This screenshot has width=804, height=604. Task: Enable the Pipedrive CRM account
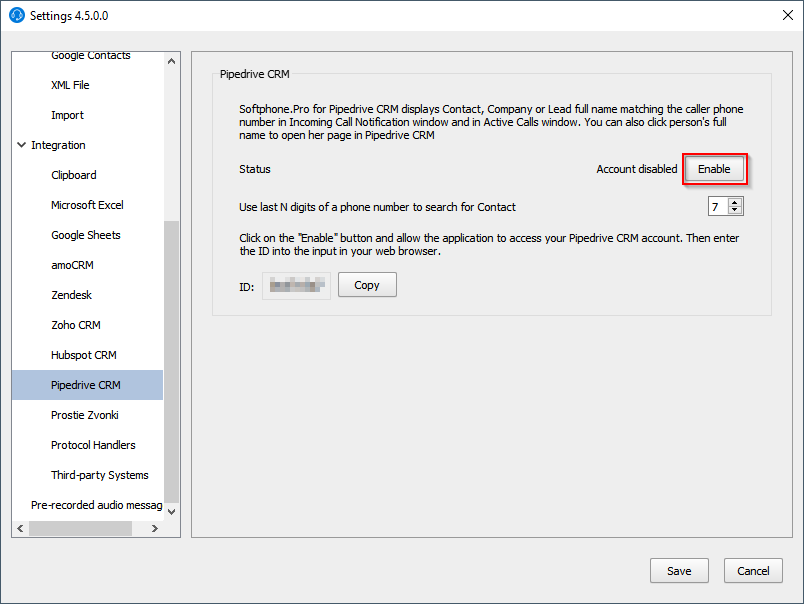tap(714, 169)
